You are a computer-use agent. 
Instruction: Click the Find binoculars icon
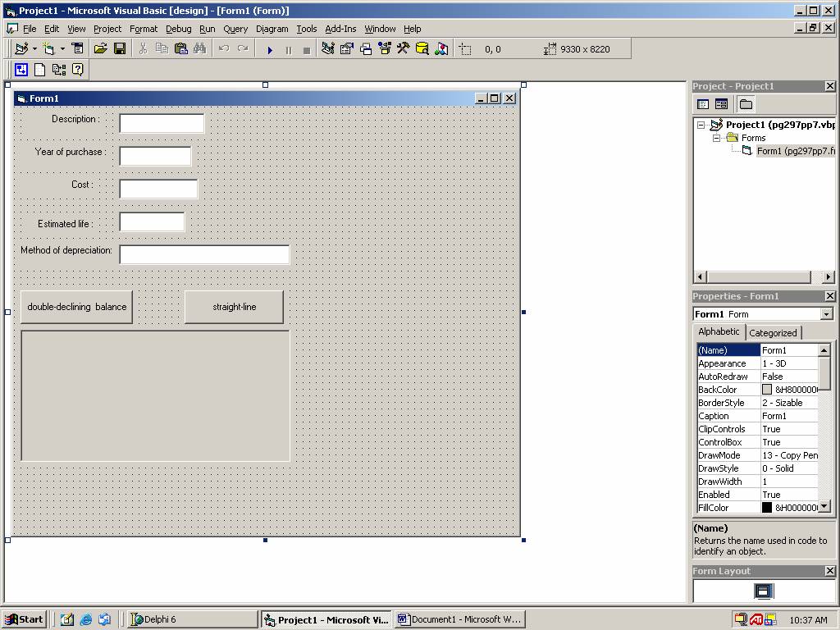[x=199, y=49]
